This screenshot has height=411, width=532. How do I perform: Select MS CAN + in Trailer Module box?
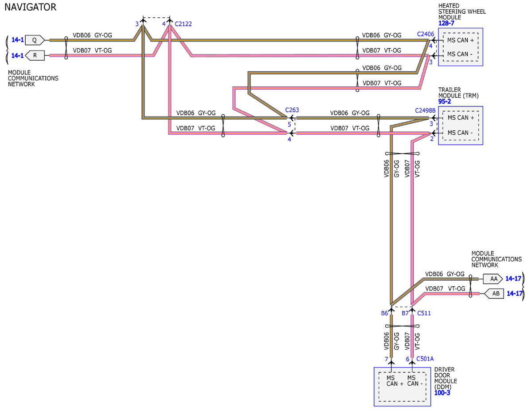pyautogui.click(x=461, y=117)
